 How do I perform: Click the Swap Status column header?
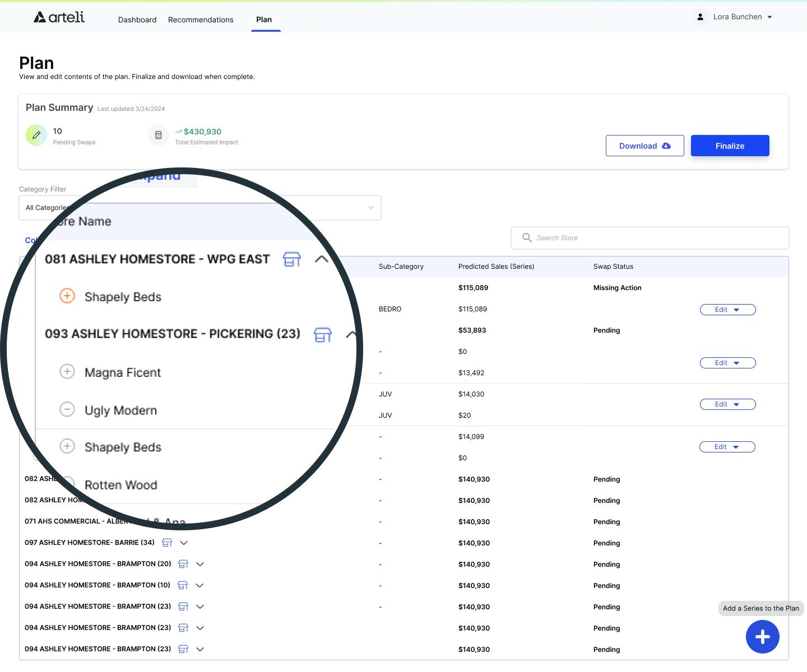click(x=613, y=267)
